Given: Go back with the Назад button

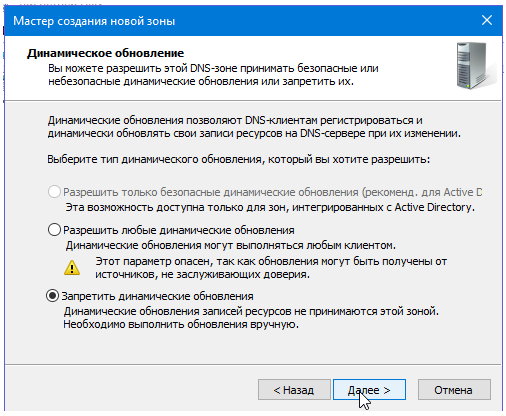Looking at the screenshot, I should 294,390.
